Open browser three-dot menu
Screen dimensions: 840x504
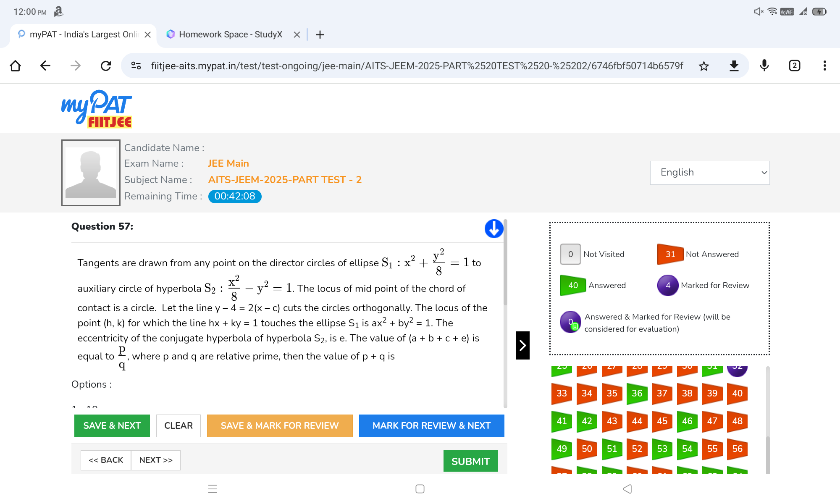click(825, 66)
